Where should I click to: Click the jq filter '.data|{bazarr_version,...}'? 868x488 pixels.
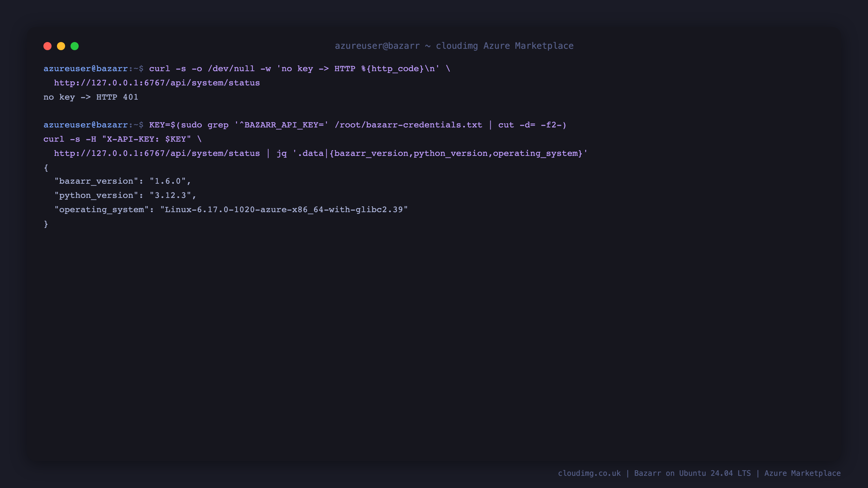point(440,154)
